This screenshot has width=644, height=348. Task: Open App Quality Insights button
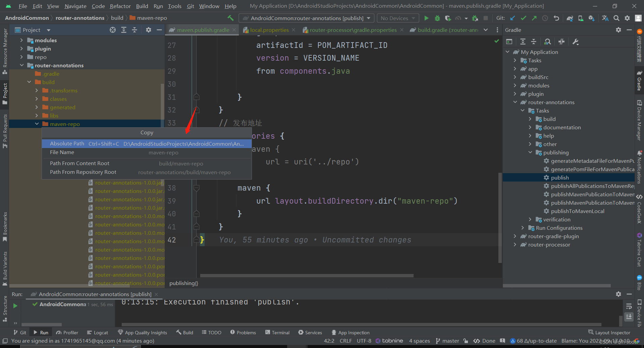point(143,332)
